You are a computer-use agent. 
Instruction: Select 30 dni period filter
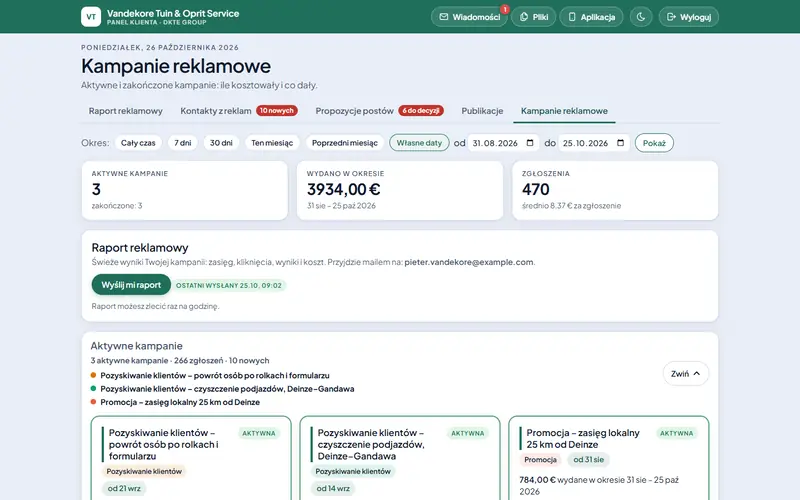221,143
